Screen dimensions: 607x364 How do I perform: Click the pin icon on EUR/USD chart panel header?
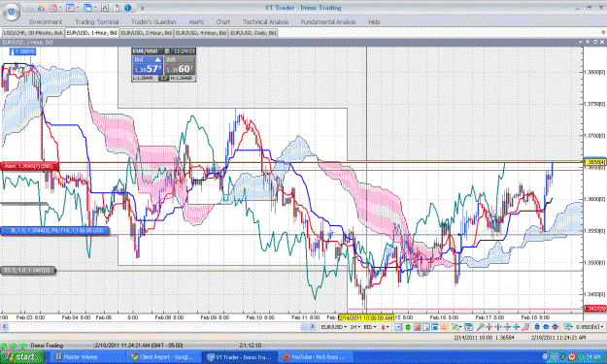pyautogui.click(x=588, y=42)
